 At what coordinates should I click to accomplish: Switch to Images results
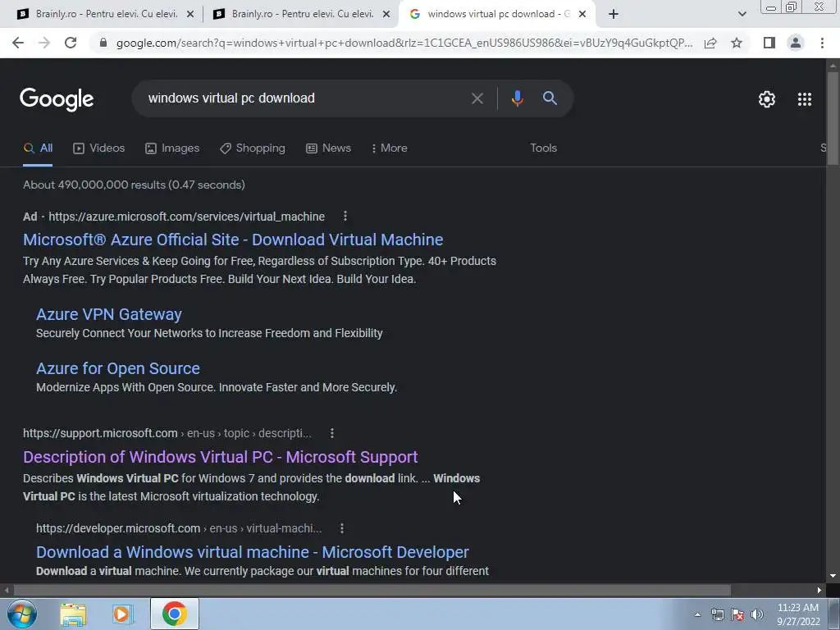point(172,148)
